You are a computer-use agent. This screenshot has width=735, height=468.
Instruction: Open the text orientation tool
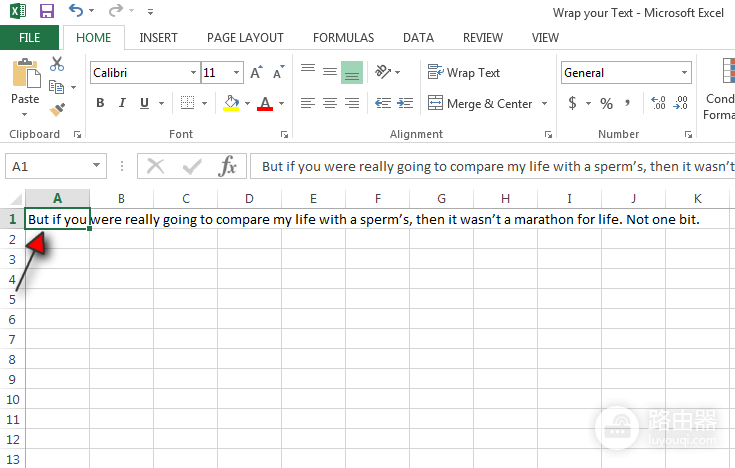click(x=383, y=72)
